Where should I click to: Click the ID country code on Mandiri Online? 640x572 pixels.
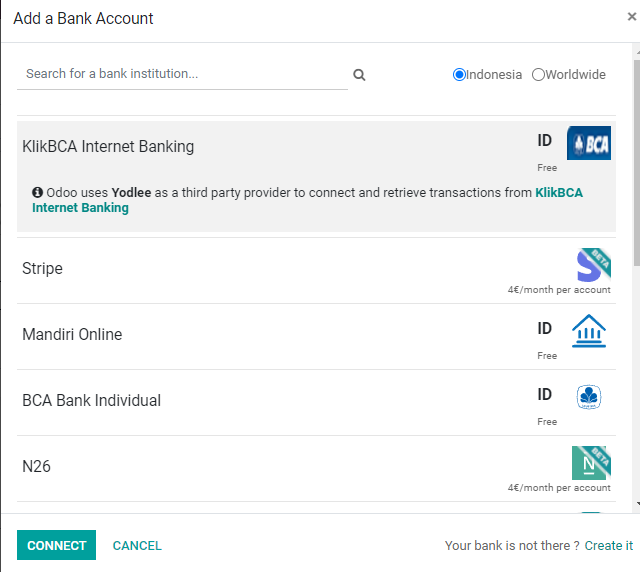coord(544,329)
